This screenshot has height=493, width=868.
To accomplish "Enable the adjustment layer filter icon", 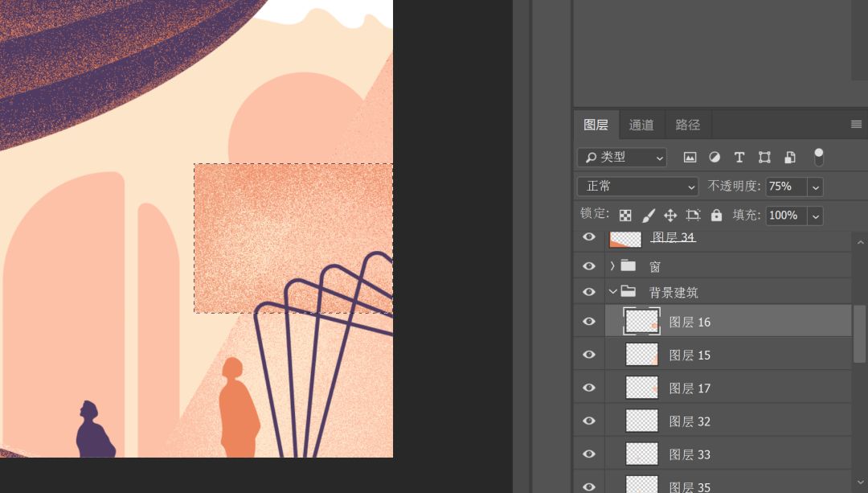I will 714,158.
